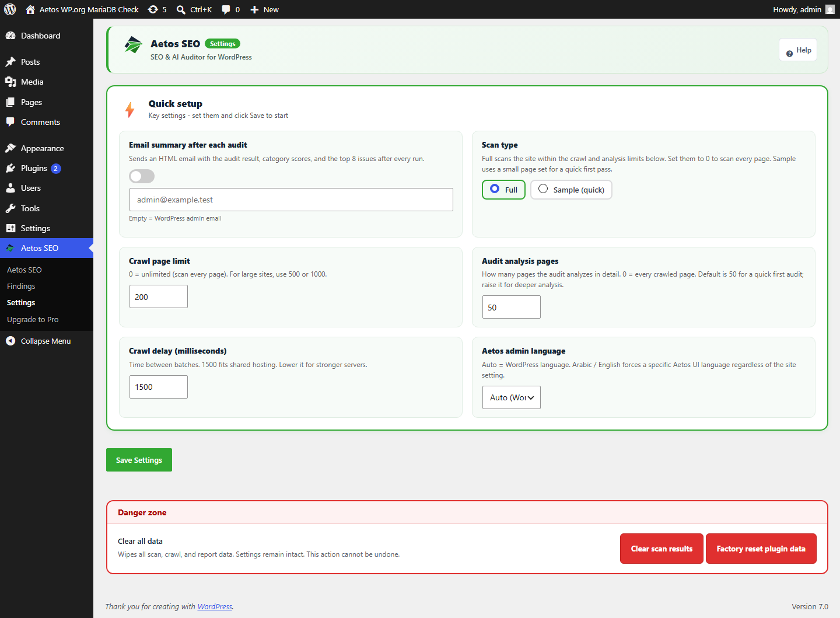The height and width of the screenshot is (618, 840).
Task: Select the Sample (quick) scan radio
Action: tap(543, 188)
